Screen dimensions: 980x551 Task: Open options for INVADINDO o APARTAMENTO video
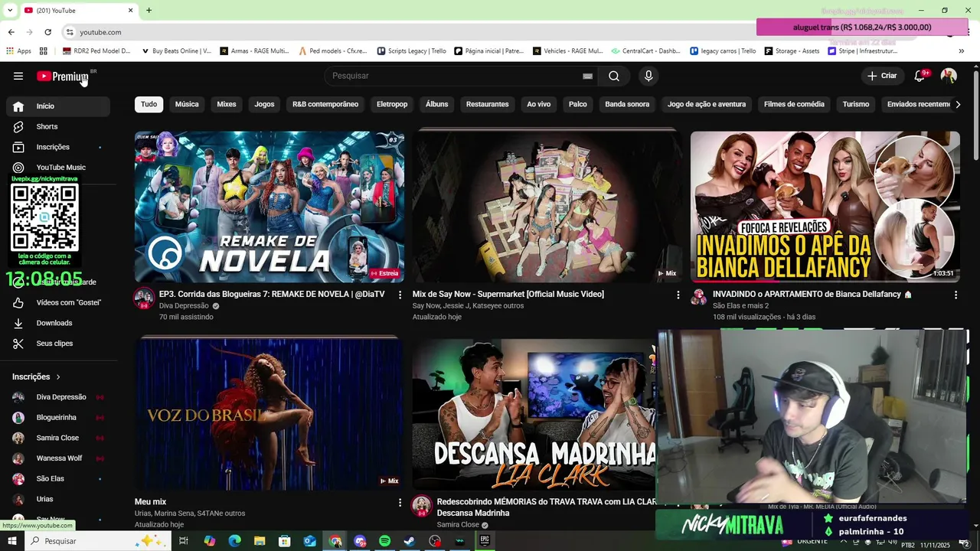point(955,295)
